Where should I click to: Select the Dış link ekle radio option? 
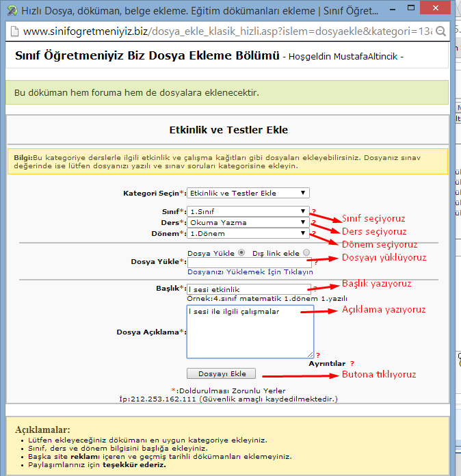[x=306, y=253]
